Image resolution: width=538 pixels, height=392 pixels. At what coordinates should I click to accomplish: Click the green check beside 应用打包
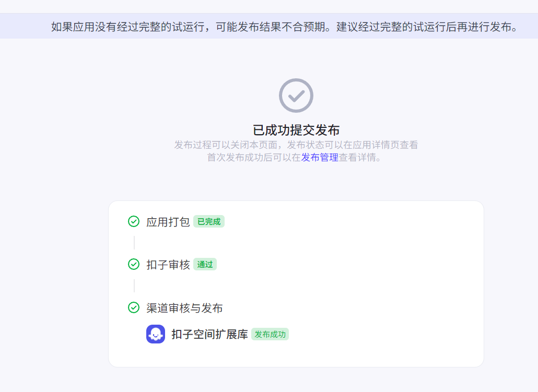click(x=134, y=221)
